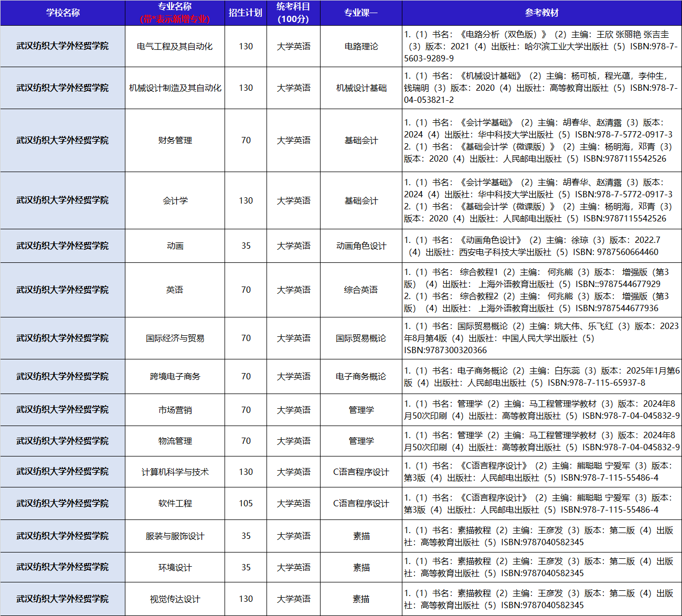Select the 软件工程 major cell
The image size is (682, 616).
175,504
